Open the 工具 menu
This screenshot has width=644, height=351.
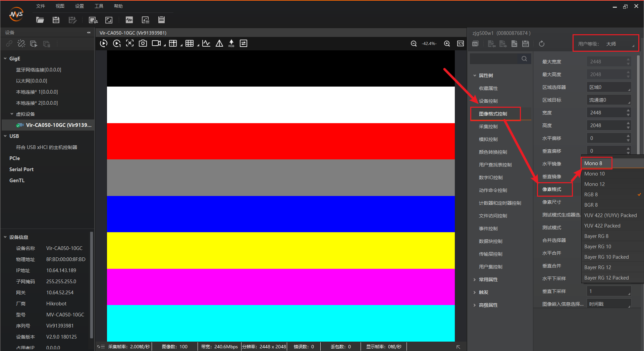(x=99, y=6)
